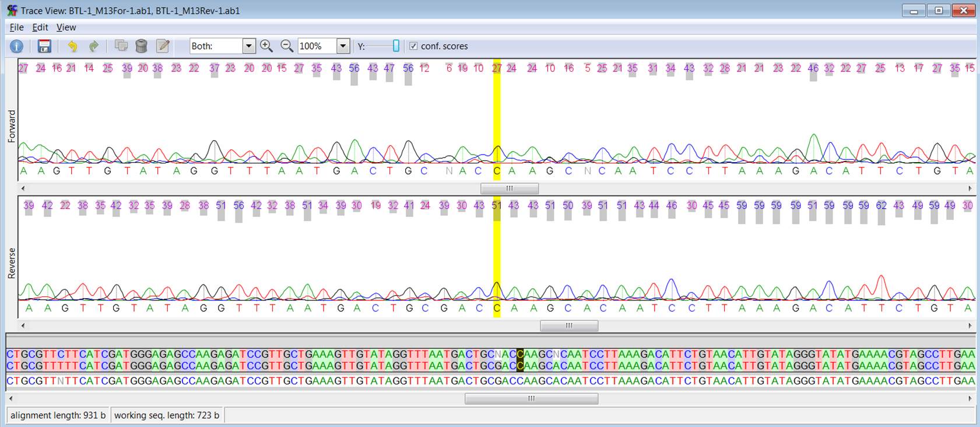Click forward confidence score 5
This screenshot has width=980, height=427.
click(x=587, y=68)
